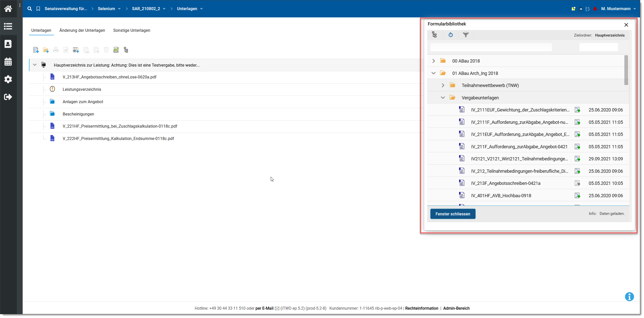Click the blue info circle icon
This screenshot has height=318, width=644.
[629, 297]
